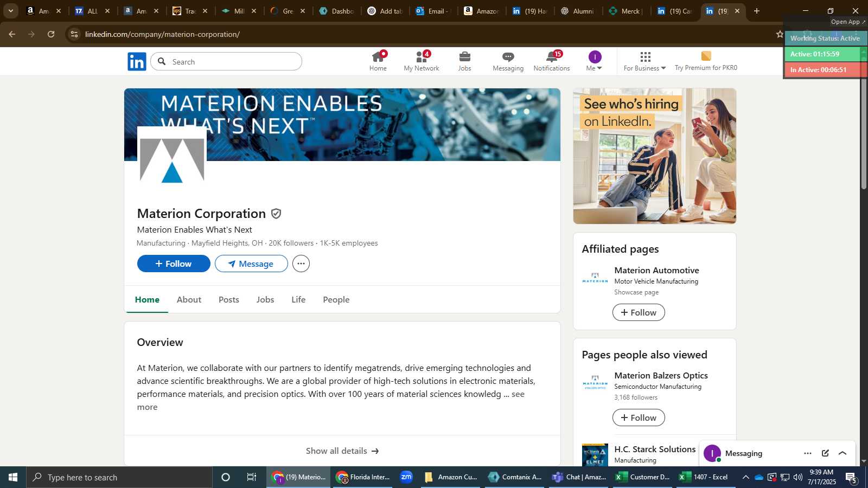
Task: Switch to the Email browser tab
Action: pos(433,11)
